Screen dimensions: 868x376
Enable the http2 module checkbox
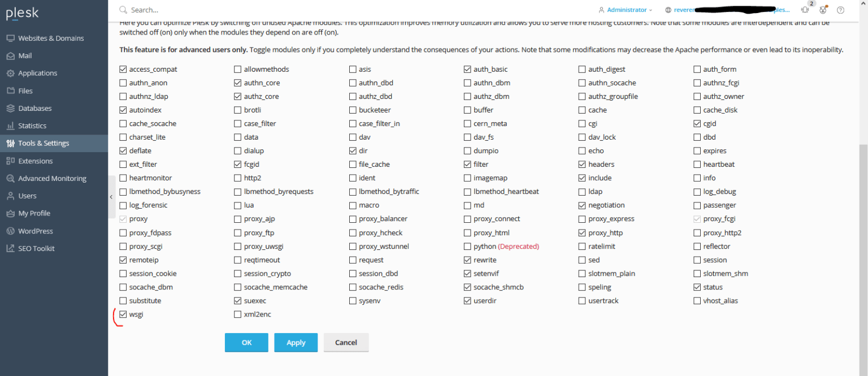(x=238, y=178)
